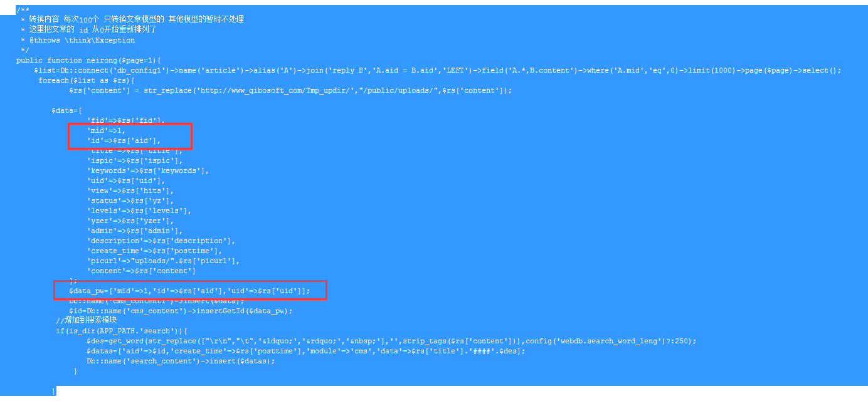This screenshot has width=868, height=406.
Task: Click the 'view'=>$rs['hits'] array entry
Action: tap(130, 190)
